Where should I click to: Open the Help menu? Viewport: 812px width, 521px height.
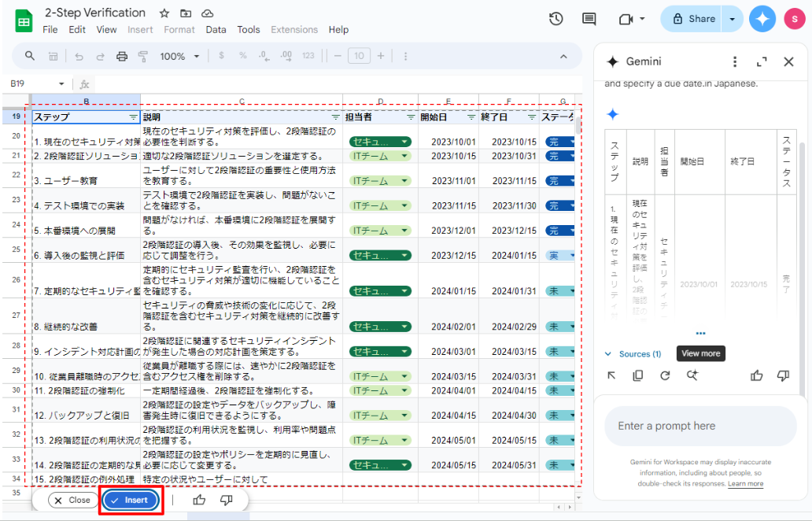pyautogui.click(x=338, y=30)
